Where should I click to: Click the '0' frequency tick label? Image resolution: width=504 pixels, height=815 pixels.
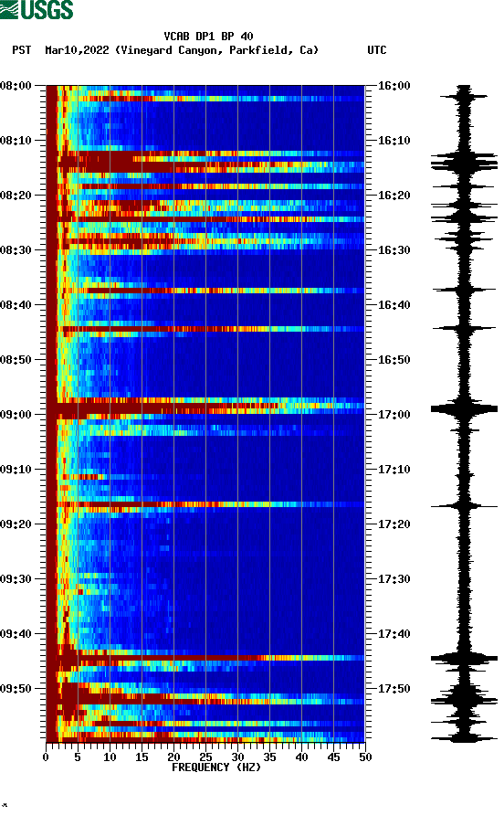pyautogui.click(x=46, y=757)
